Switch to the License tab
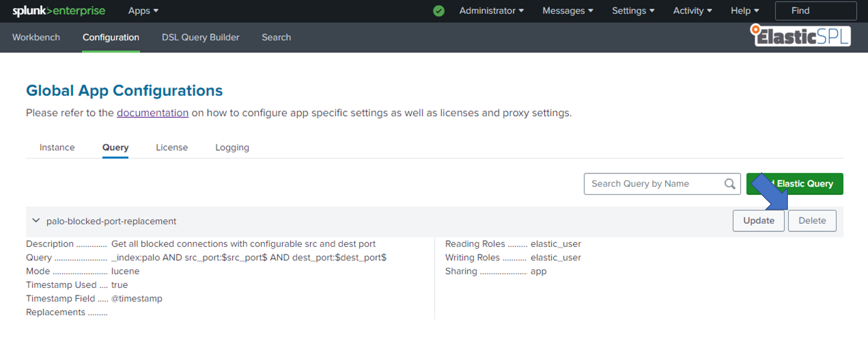Image resolution: width=868 pixels, height=348 pixels. tap(172, 147)
